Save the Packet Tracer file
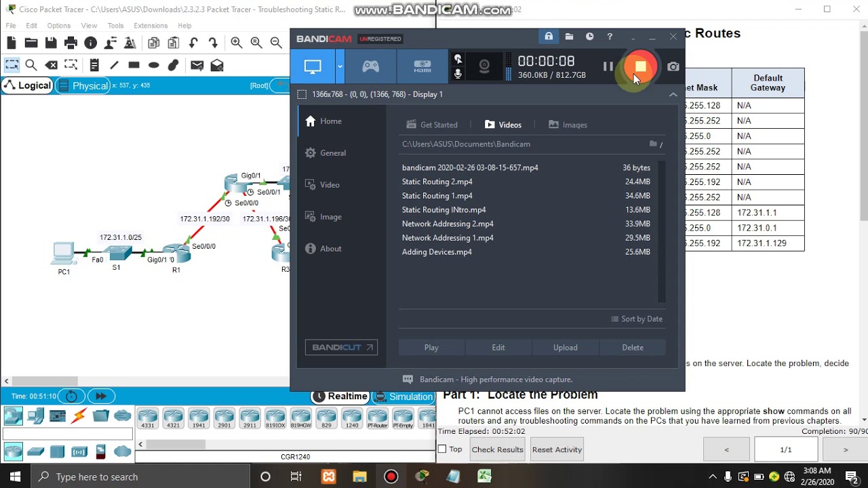The image size is (868, 488). (x=51, y=43)
